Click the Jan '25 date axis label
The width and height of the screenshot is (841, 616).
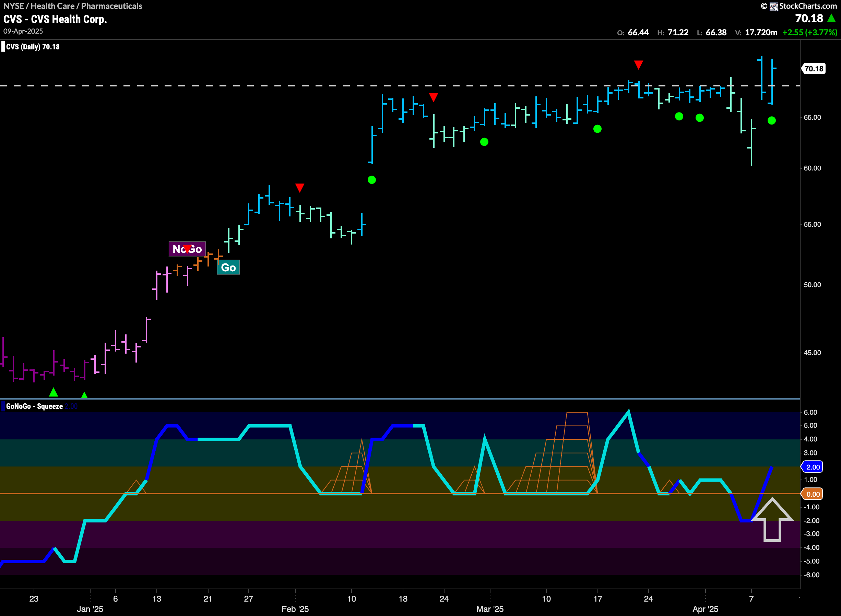coord(90,609)
